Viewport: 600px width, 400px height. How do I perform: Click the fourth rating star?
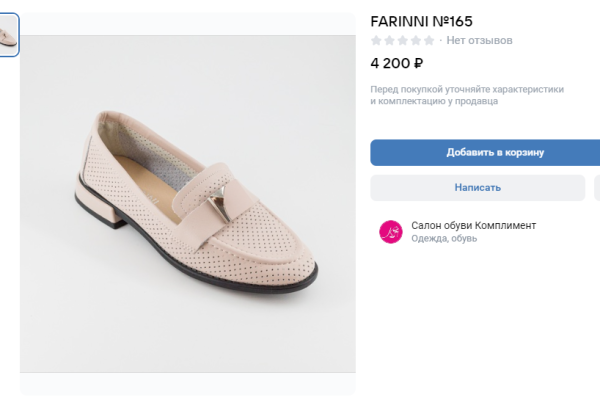(416, 41)
